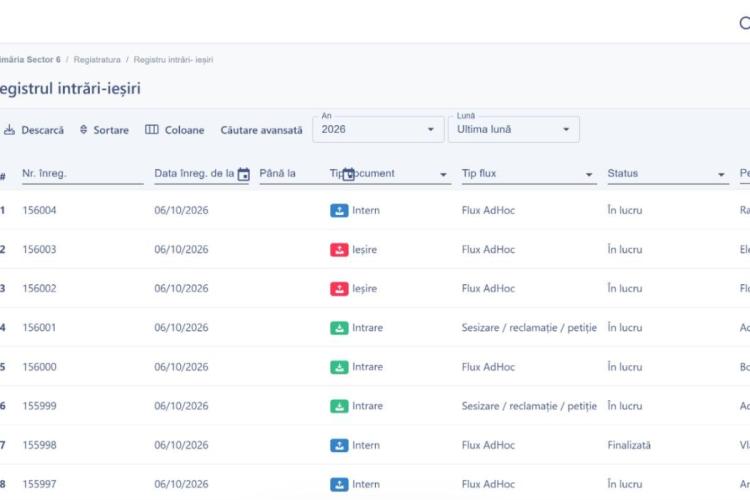The image size is (750, 500).
Task: Open the Coloane columns icon
Action: click(152, 130)
